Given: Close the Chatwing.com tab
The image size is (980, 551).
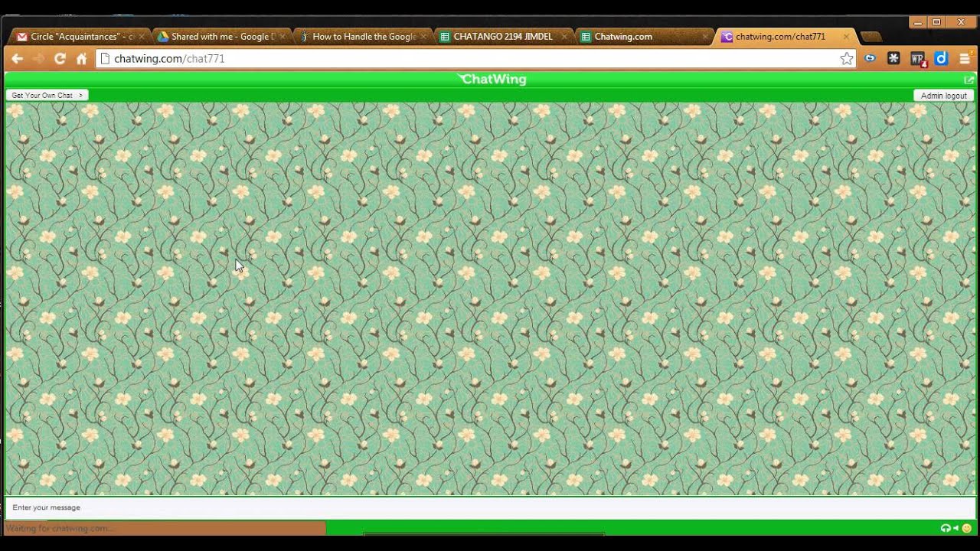Looking at the screenshot, I should click(705, 37).
